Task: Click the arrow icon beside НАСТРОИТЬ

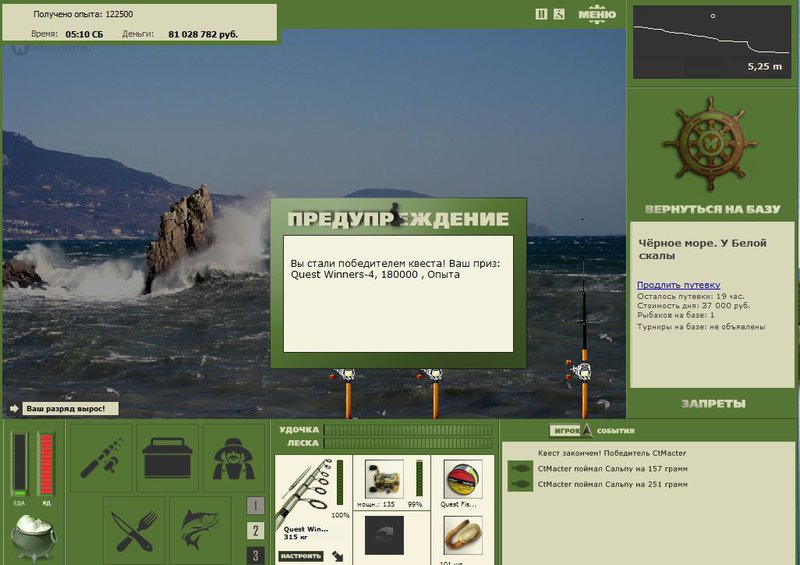Action: 337,556
